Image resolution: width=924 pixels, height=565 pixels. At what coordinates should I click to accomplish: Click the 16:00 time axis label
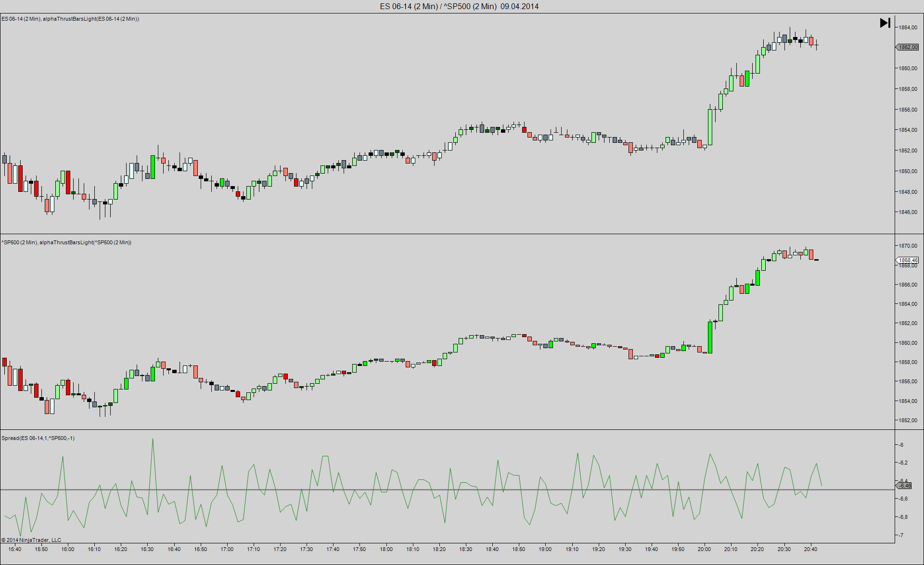[68, 549]
